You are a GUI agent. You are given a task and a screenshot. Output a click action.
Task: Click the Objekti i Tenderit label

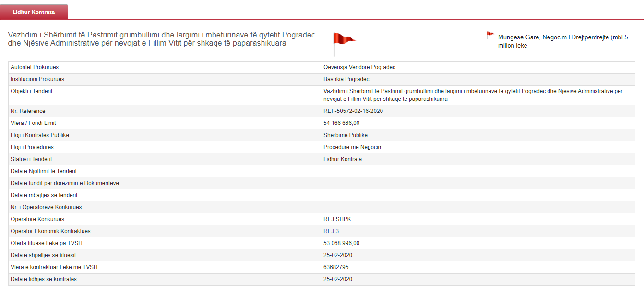pyautogui.click(x=32, y=91)
